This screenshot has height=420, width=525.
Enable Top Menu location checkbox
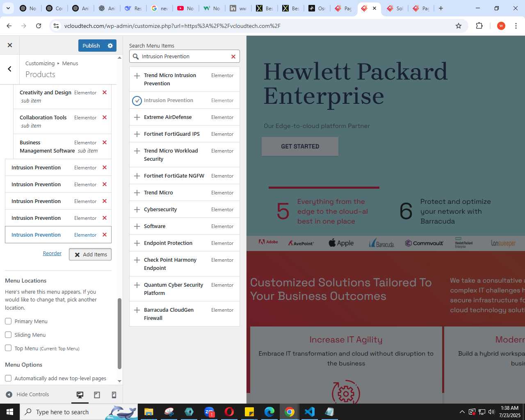[8, 348]
